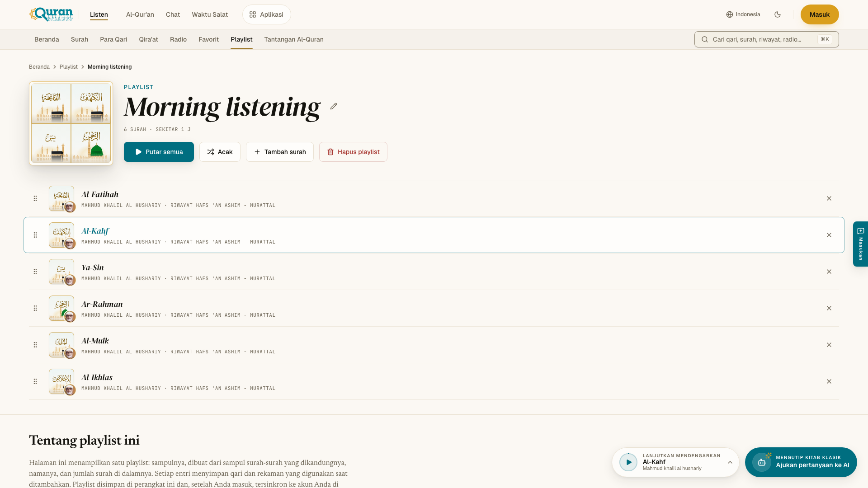Open Chat in the top navigation
Image resolution: width=868 pixels, height=488 pixels.
coord(173,14)
